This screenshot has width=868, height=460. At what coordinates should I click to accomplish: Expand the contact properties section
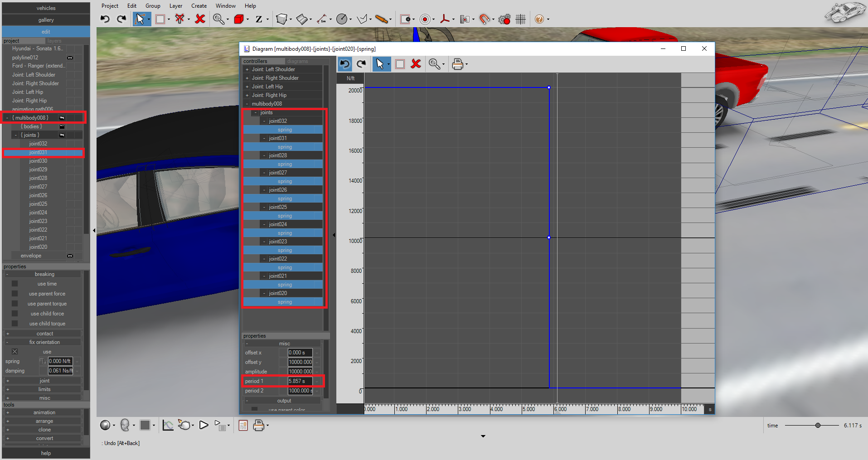pyautogui.click(x=8, y=334)
